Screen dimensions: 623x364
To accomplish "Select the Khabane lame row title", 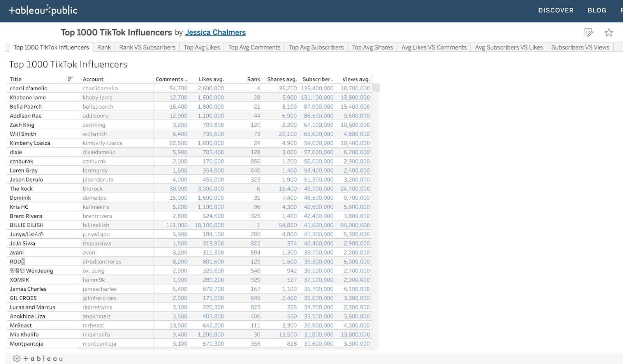I will (28, 97).
